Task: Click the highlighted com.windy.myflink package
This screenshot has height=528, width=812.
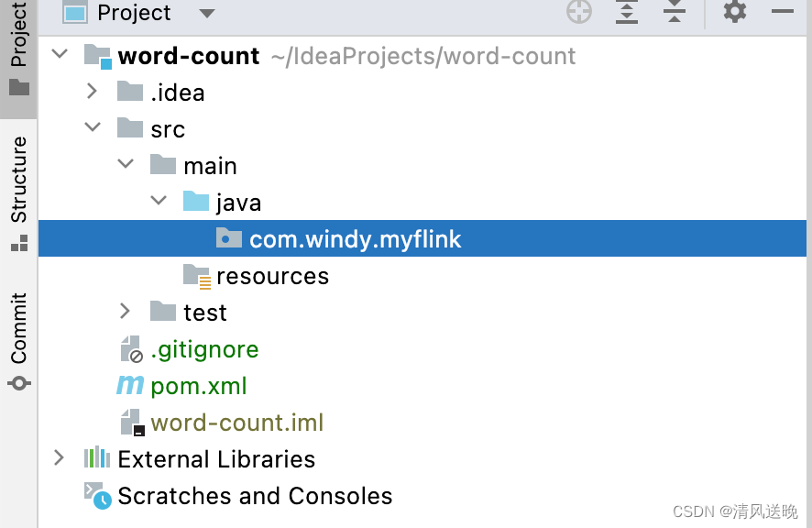Action: click(356, 238)
